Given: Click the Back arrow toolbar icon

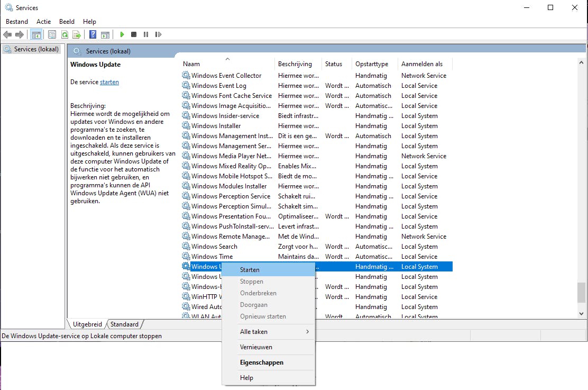Looking at the screenshot, I should pyautogui.click(x=7, y=34).
